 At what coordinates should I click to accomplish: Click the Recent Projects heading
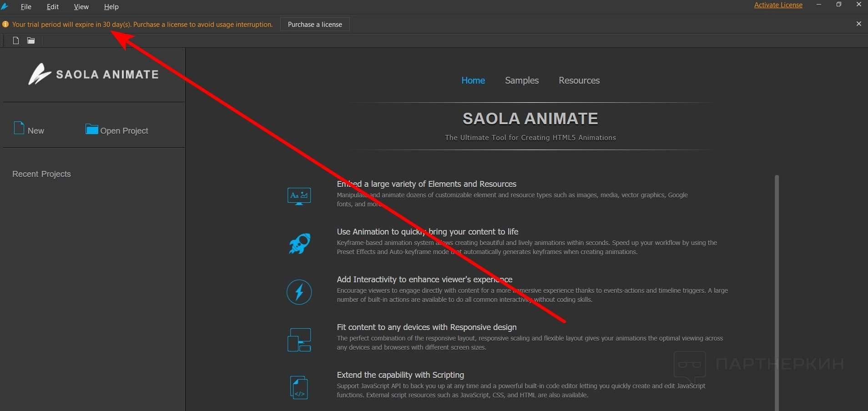click(x=41, y=174)
